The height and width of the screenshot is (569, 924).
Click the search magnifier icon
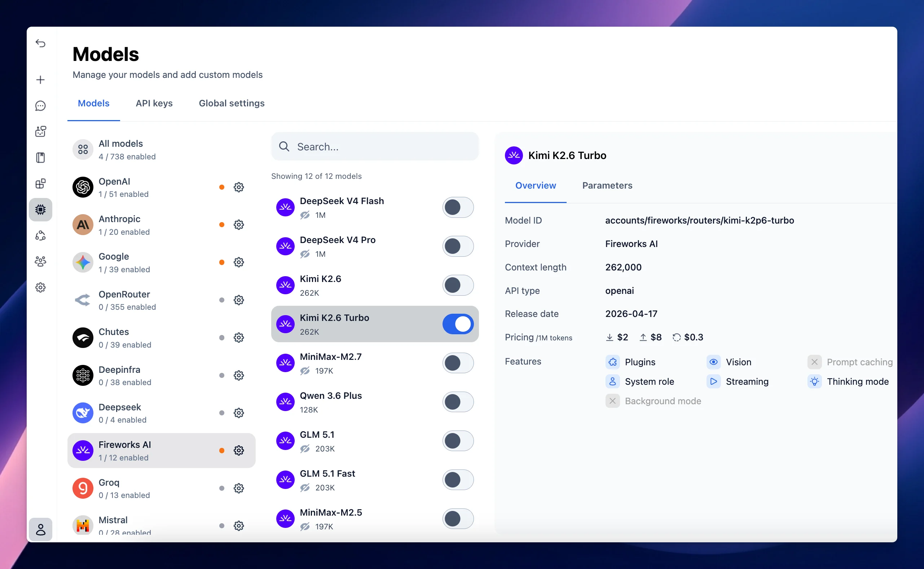[284, 146]
